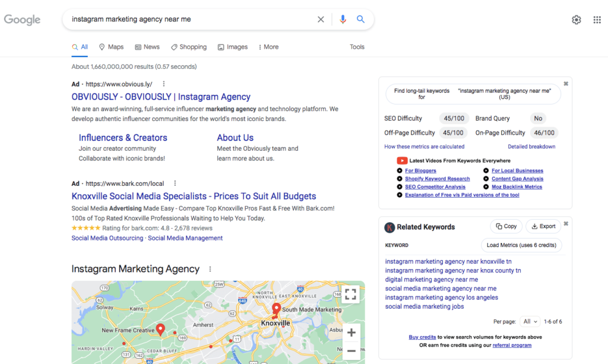This screenshot has width=608, height=364.
Task: Zoom in on the map
Action: 351,333
